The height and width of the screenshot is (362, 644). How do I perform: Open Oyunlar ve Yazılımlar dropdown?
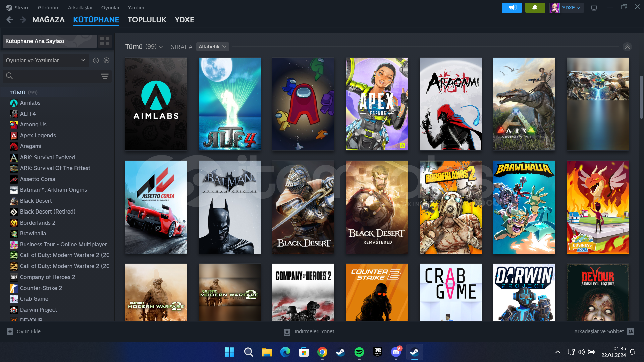pos(46,60)
